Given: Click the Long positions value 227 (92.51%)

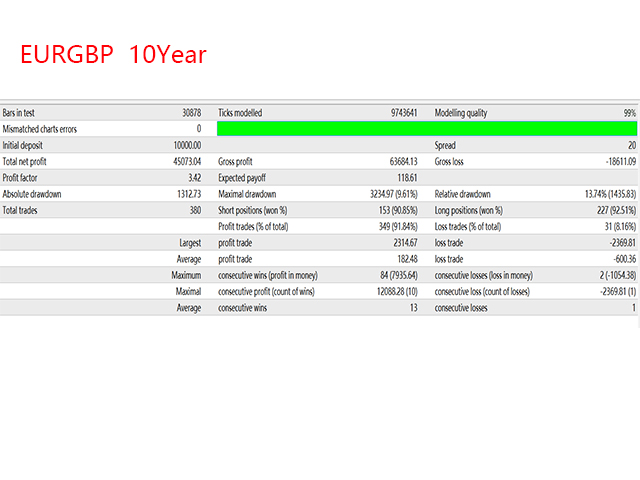Looking at the screenshot, I should click(x=604, y=210).
